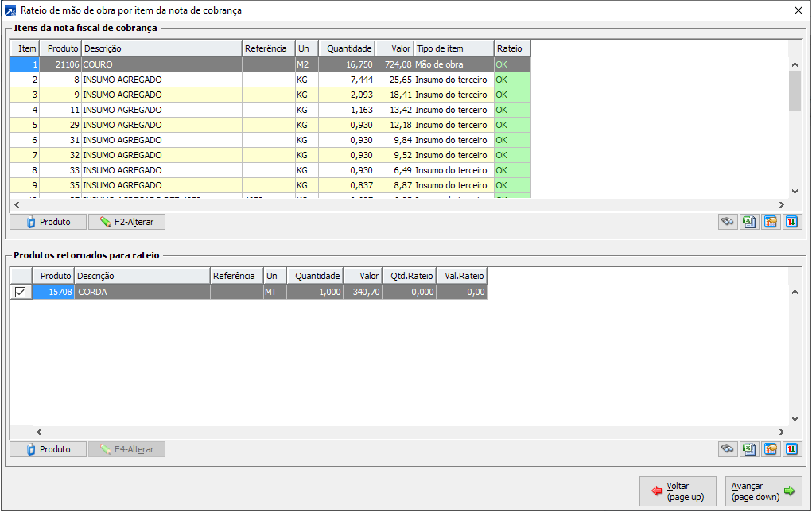This screenshot has height=512, width=812.
Task: Click CORDA description cell
Action: tap(142, 292)
